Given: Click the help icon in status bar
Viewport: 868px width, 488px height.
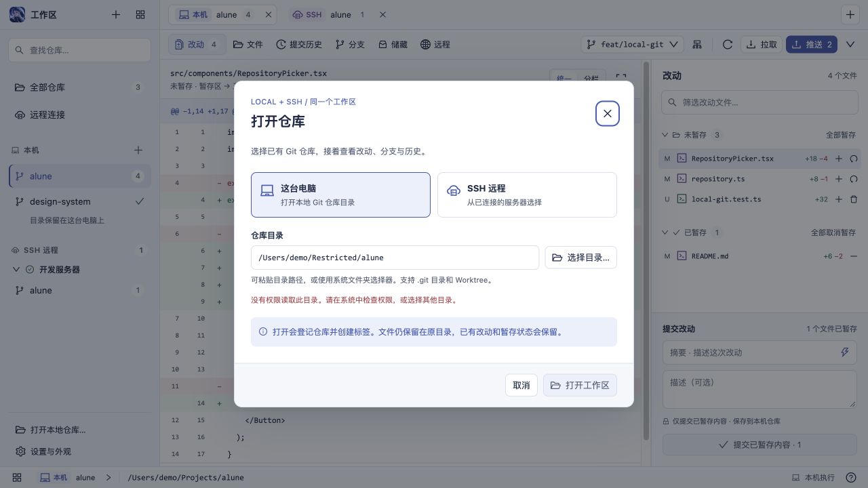Looking at the screenshot, I should click(851, 477).
